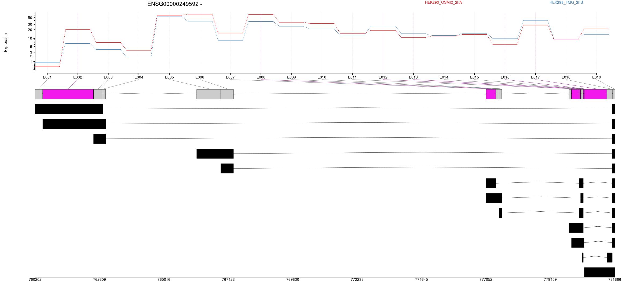Click y-axis tick value 5
The width and height of the screenshot is (644, 284).
(31, 47)
